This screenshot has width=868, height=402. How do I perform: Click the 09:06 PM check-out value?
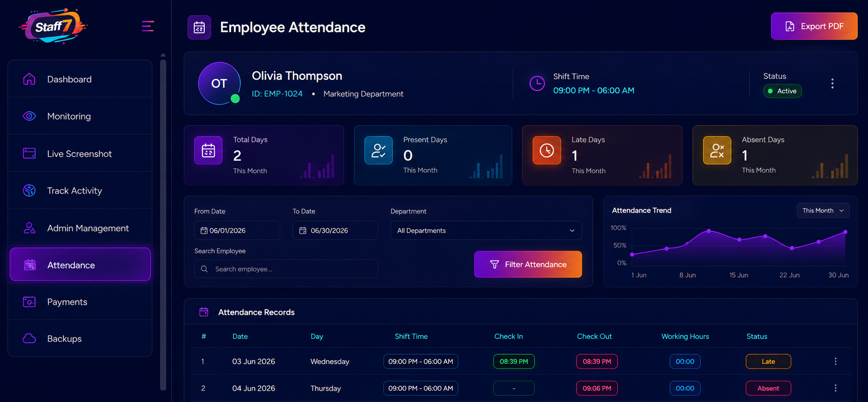pyautogui.click(x=597, y=388)
